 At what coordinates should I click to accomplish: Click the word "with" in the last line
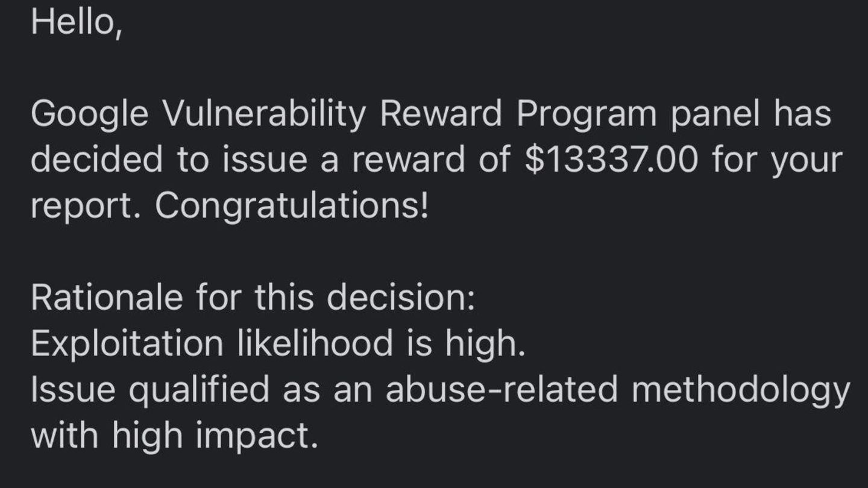click(x=64, y=435)
